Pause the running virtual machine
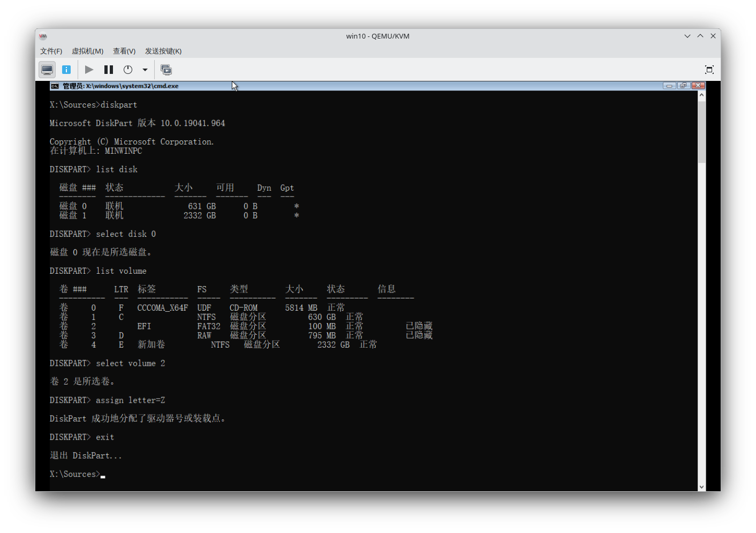Screen dimensions: 756x533 pos(109,70)
